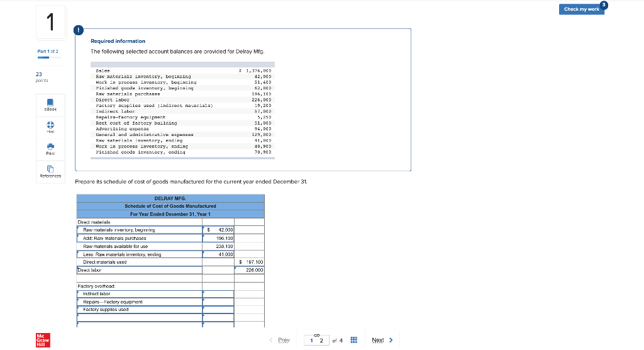The width and height of the screenshot is (644, 350).
Task: Open the blank row dropdown below Factory supplies used
Action: click(139, 318)
